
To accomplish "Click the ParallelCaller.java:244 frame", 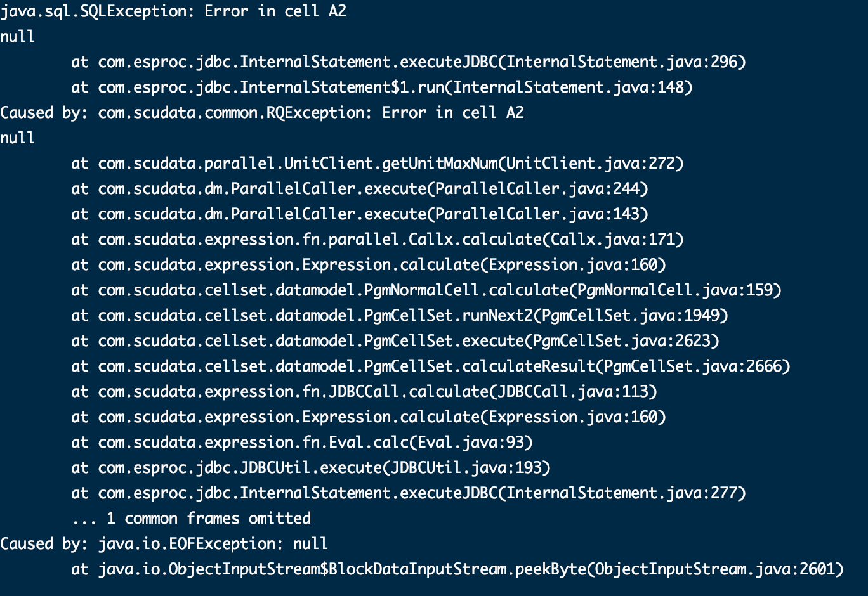I will click(359, 189).
